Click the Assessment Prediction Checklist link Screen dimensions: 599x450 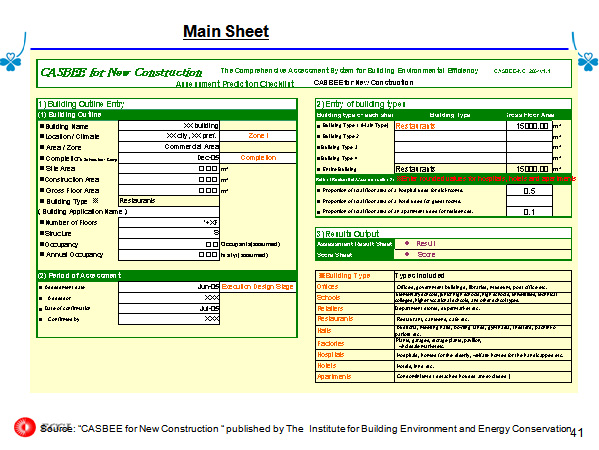[235, 84]
